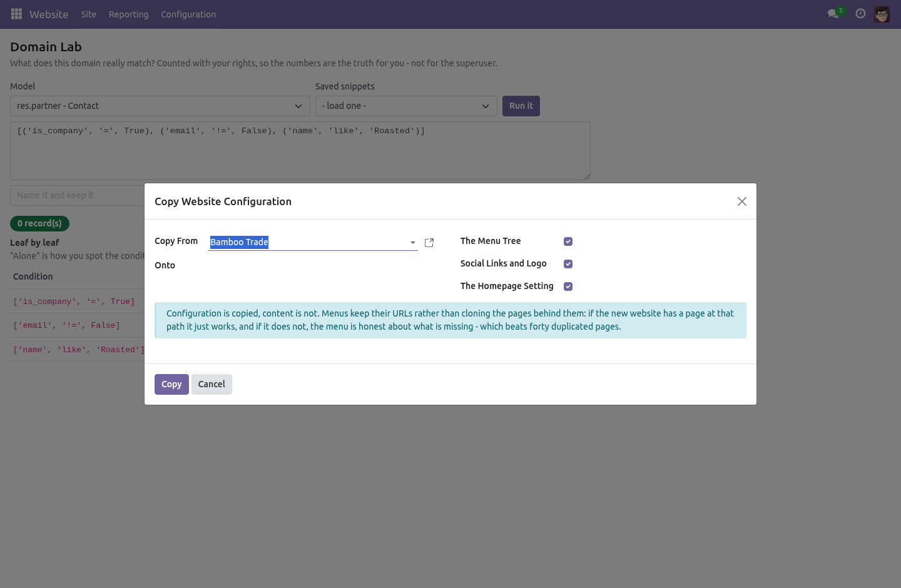This screenshot has width=901, height=588.
Task: Uncheck The Menu Tree checkbox
Action: click(568, 241)
